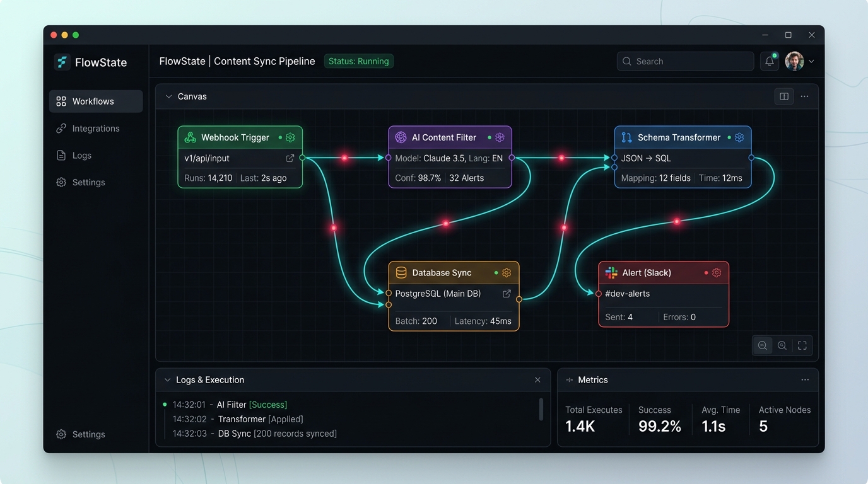The height and width of the screenshot is (484, 868).
Task: Open Settings below Logs in sidebar
Action: 96,183
